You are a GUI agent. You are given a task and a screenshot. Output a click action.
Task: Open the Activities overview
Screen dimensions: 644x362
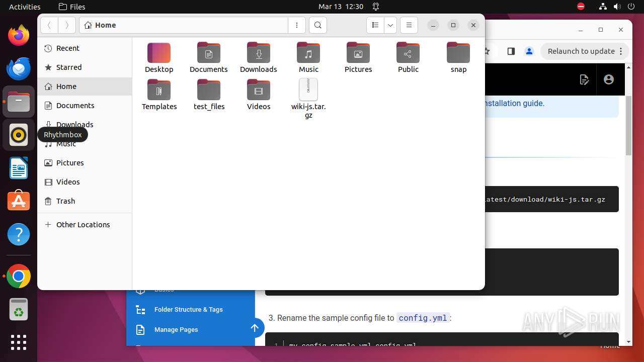click(x=25, y=7)
